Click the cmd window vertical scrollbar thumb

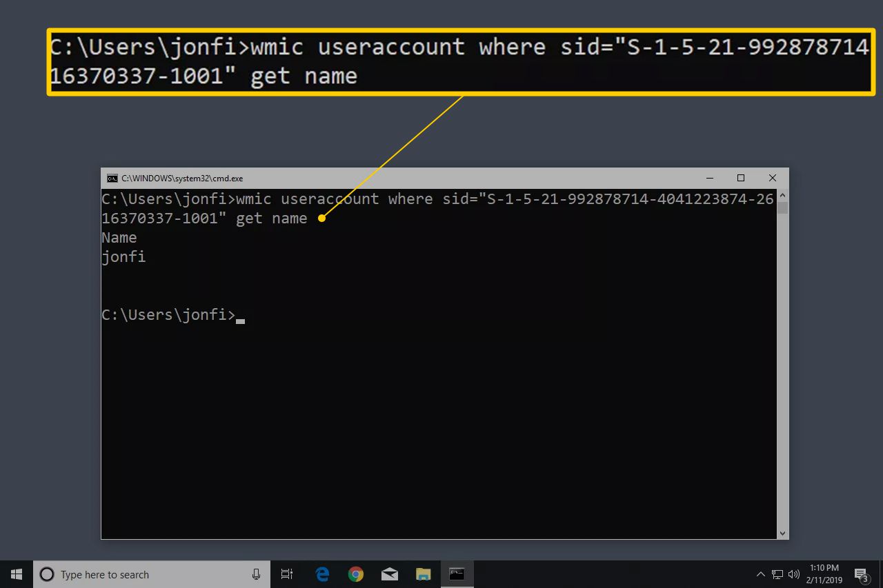[782, 207]
